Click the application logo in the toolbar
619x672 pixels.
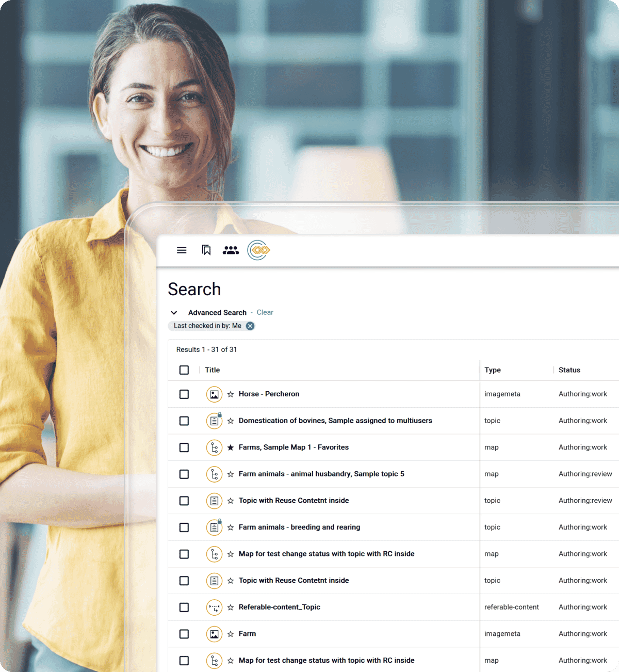pos(258,250)
